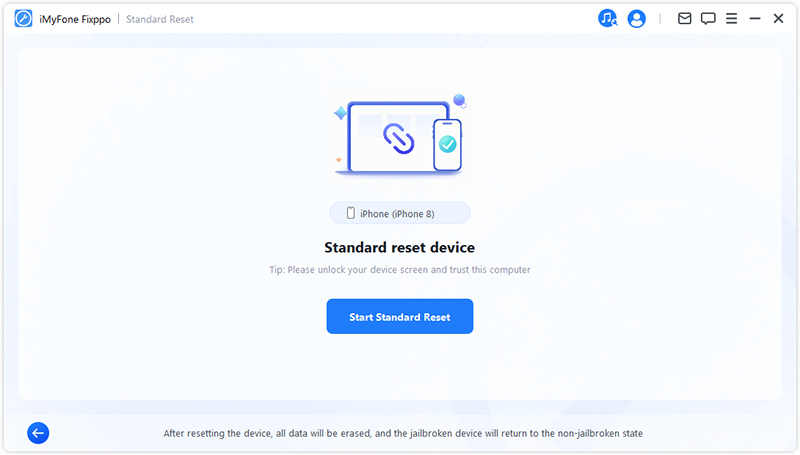Click the Standard reset device heading
Screen dimensions: 800x455
coord(399,247)
